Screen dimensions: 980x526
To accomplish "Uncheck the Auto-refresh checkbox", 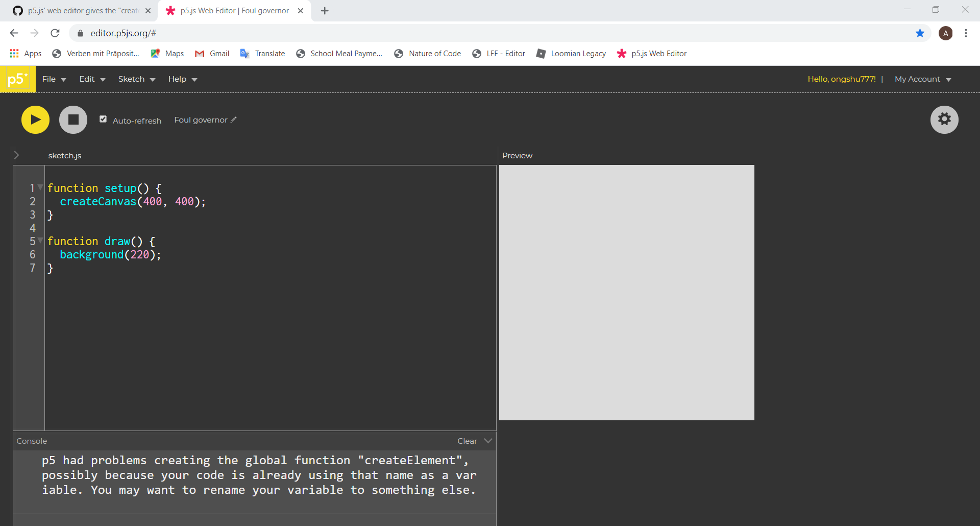I will pos(103,118).
